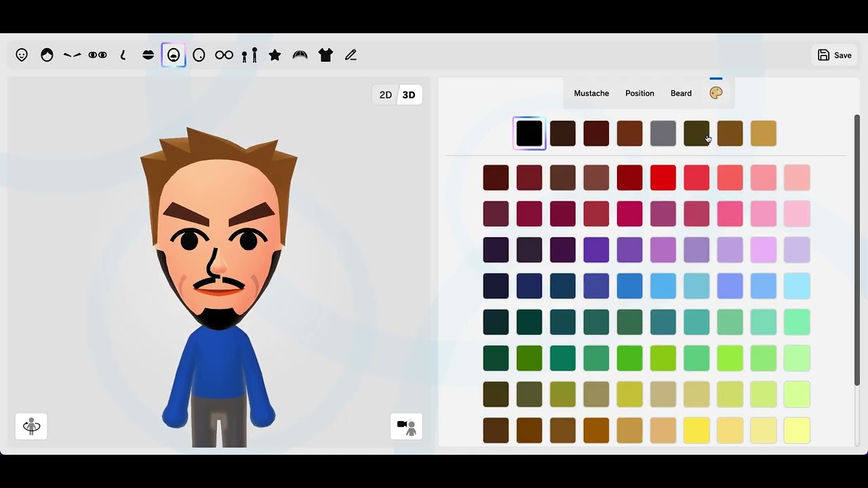Pick the dark olive swatch in top row
This screenshot has width=868, height=488.
point(696,134)
